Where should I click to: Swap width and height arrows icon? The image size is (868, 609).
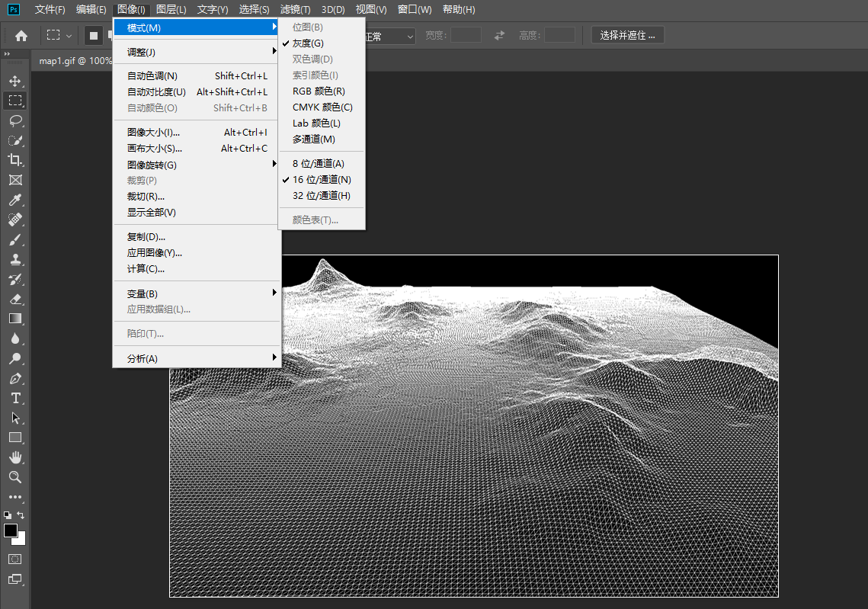click(499, 35)
